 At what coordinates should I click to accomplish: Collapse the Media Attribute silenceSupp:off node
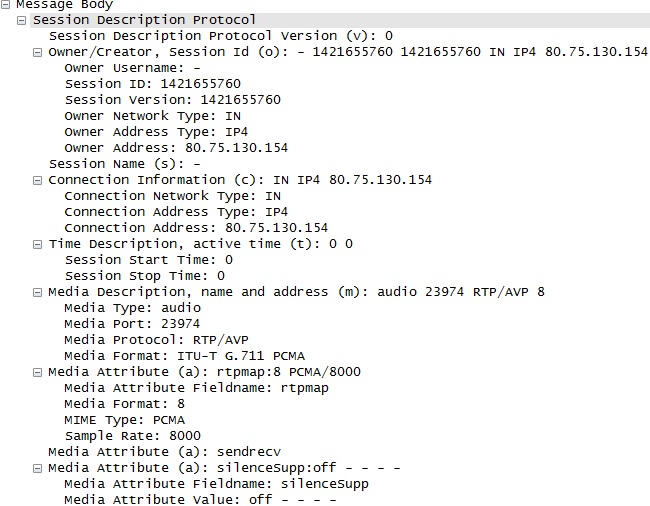coord(37,469)
